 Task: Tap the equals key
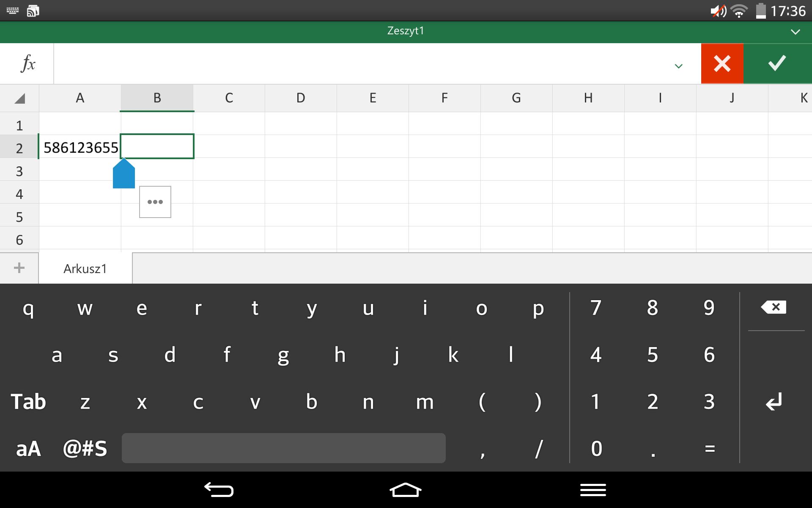pos(710,448)
